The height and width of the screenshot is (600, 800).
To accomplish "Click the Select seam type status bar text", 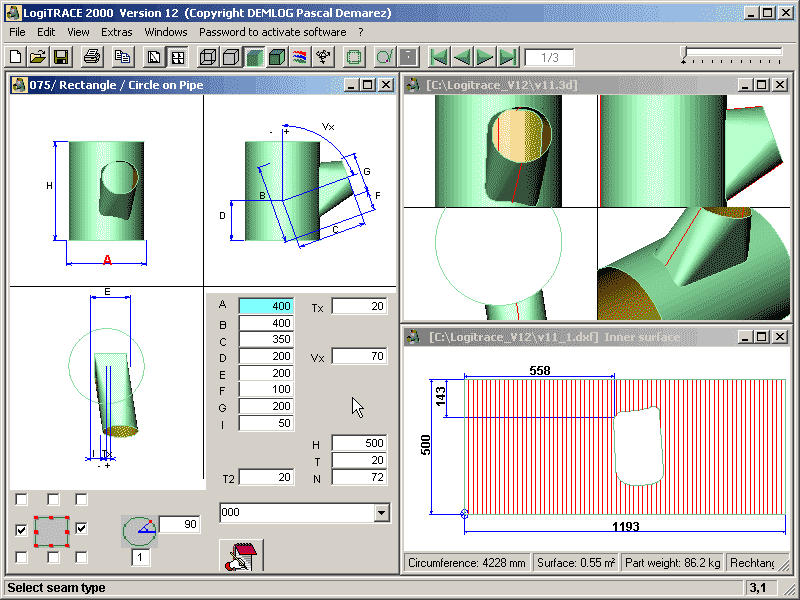I will click(56, 588).
